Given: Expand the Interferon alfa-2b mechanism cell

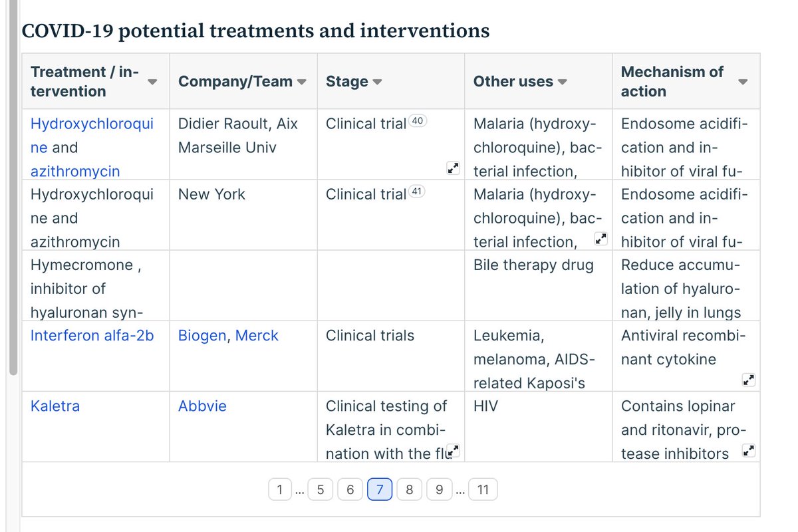Looking at the screenshot, I should click(748, 380).
